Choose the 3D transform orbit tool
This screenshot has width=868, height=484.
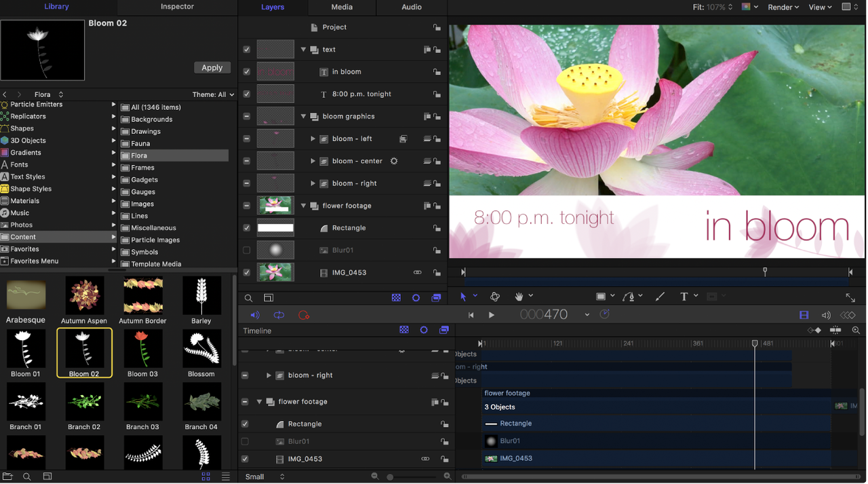pyautogui.click(x=494, y=297)
